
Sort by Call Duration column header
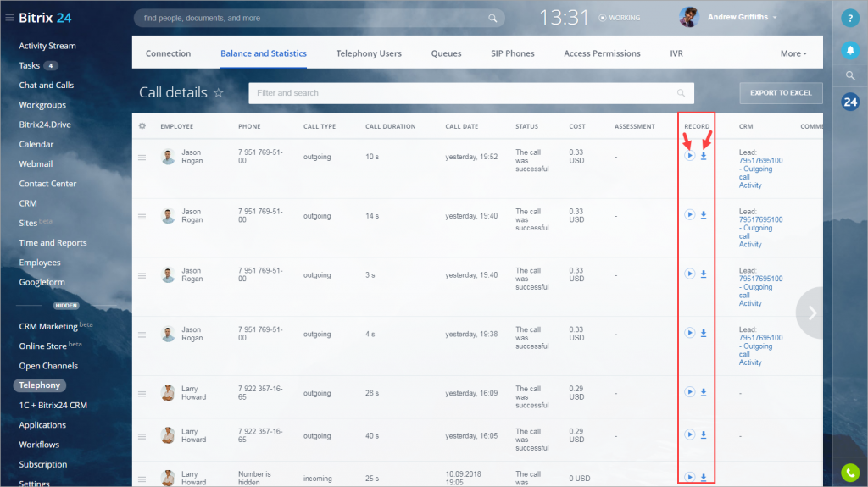pyautogui.click(x=390, y=126)
